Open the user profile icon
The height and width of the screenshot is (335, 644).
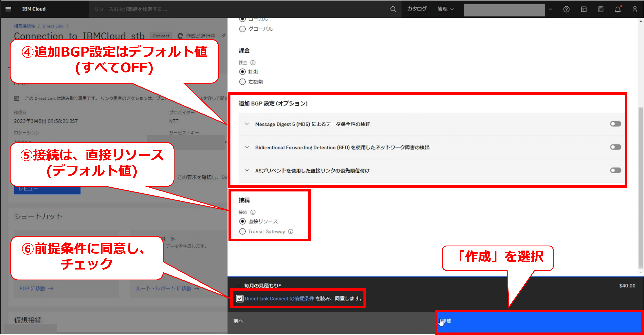click(x=635, y=9)
